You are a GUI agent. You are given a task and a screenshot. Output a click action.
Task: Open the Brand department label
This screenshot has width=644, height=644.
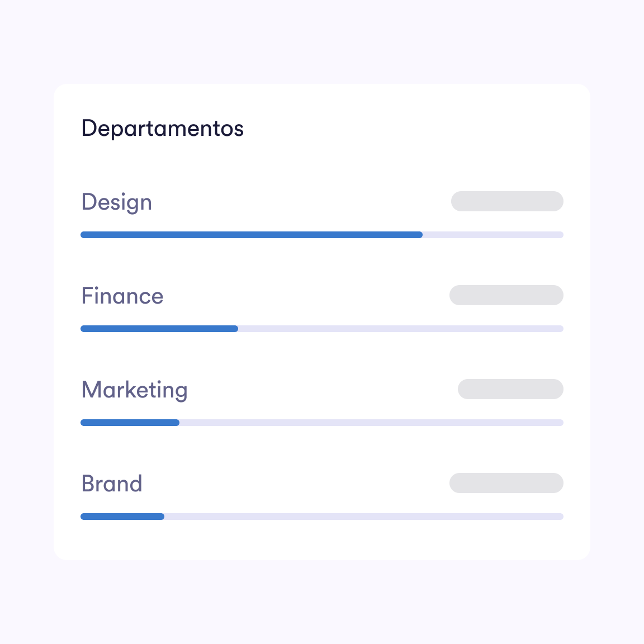click(112, 484)
